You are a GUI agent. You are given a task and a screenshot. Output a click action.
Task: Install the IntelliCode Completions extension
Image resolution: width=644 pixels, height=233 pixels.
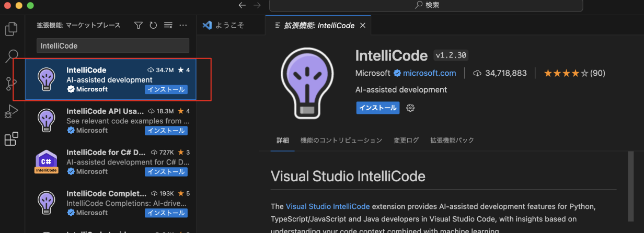pos(166,213)
